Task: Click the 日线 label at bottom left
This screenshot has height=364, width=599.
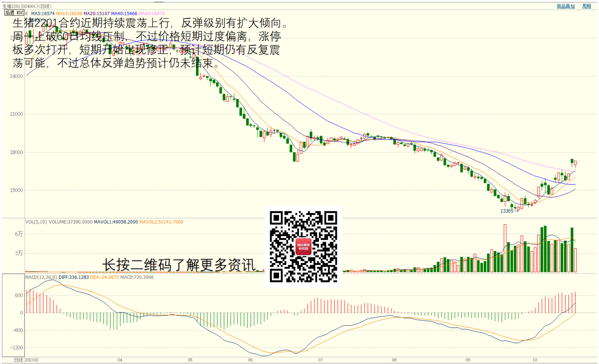Action: [x=18, y=360]
